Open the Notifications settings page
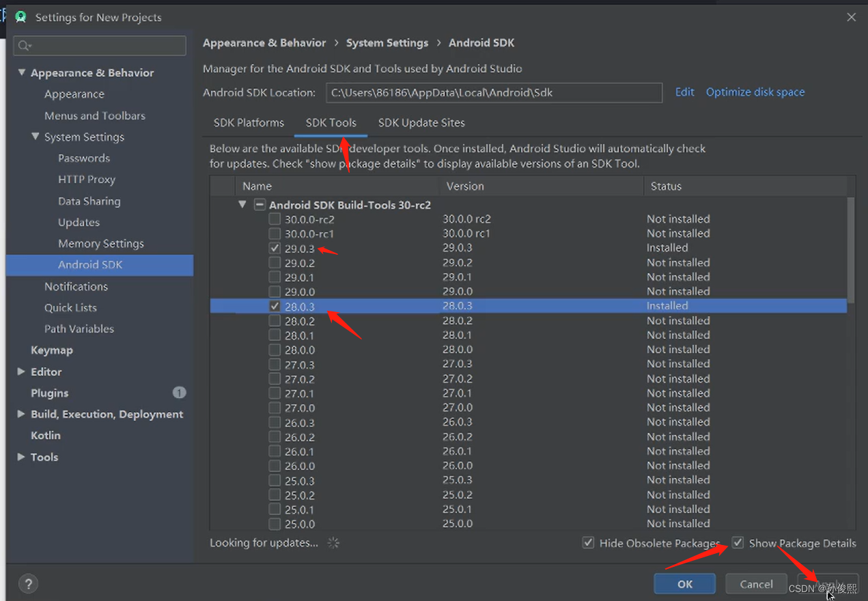Screen dimensions: 868x601 (76, 286)
